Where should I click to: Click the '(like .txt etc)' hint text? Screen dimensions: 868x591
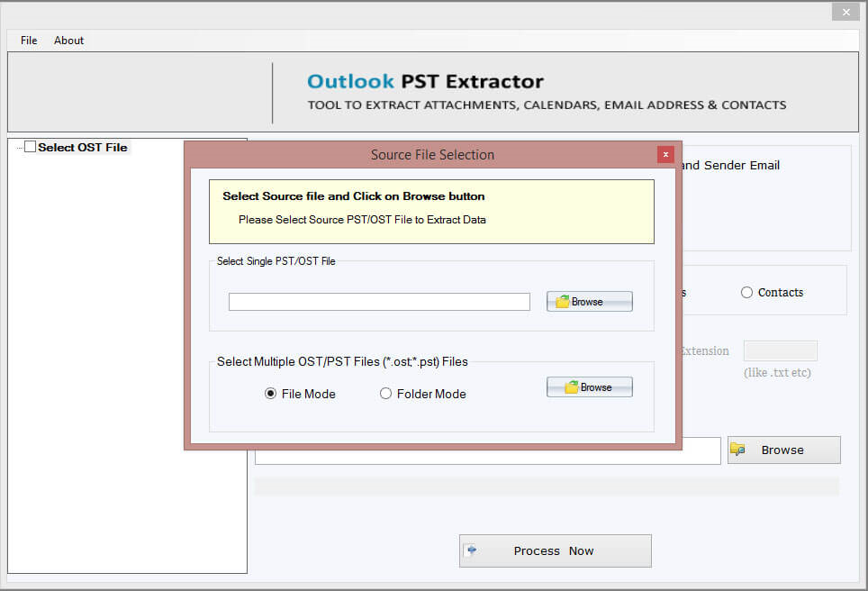pos(777,373)
